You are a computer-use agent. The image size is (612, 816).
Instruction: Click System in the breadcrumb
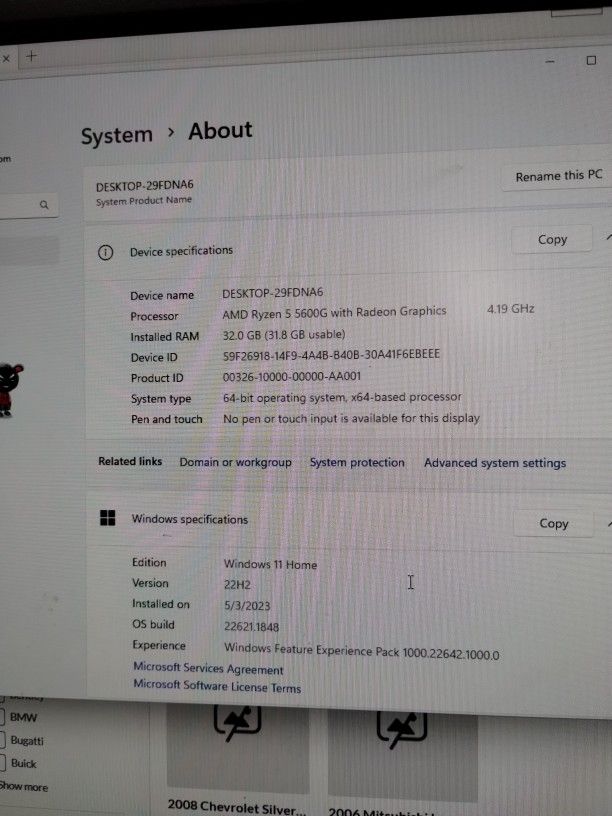coord(117,135)
